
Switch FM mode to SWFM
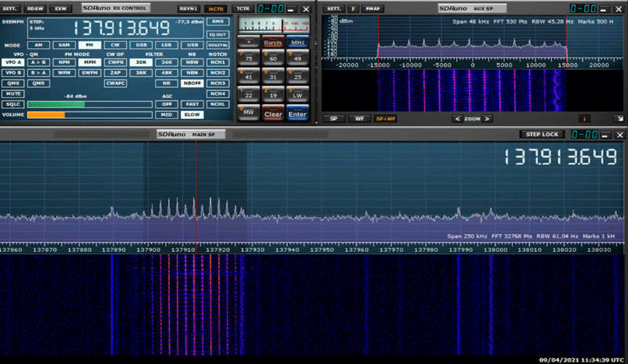click(89, 73)
